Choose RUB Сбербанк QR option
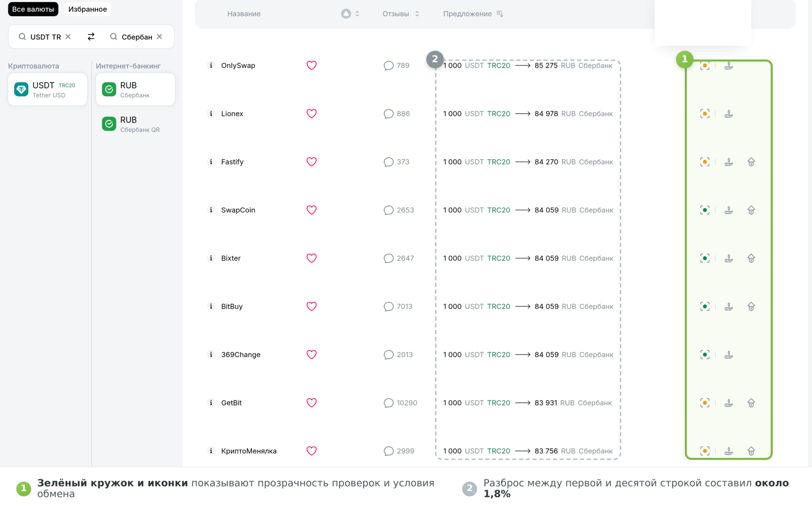Image resolution: width=812 pixels, height=512 pixels. pyautogui.click(x=135, y=124)
